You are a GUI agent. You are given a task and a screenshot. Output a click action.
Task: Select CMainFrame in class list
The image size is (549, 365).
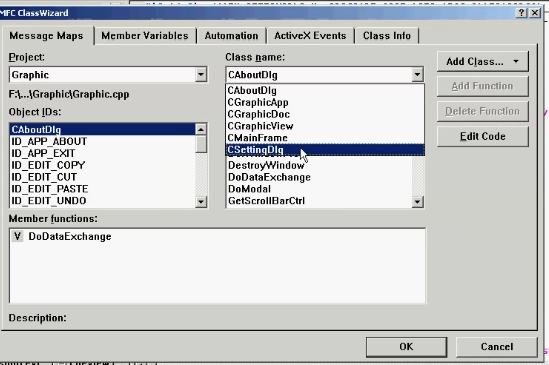[325, 138]
